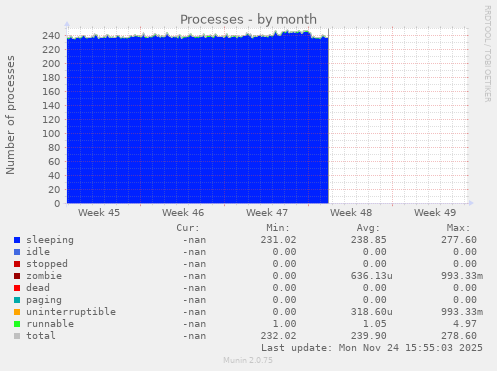
Task: Click the 'Max:' column header
Action: 458,228
